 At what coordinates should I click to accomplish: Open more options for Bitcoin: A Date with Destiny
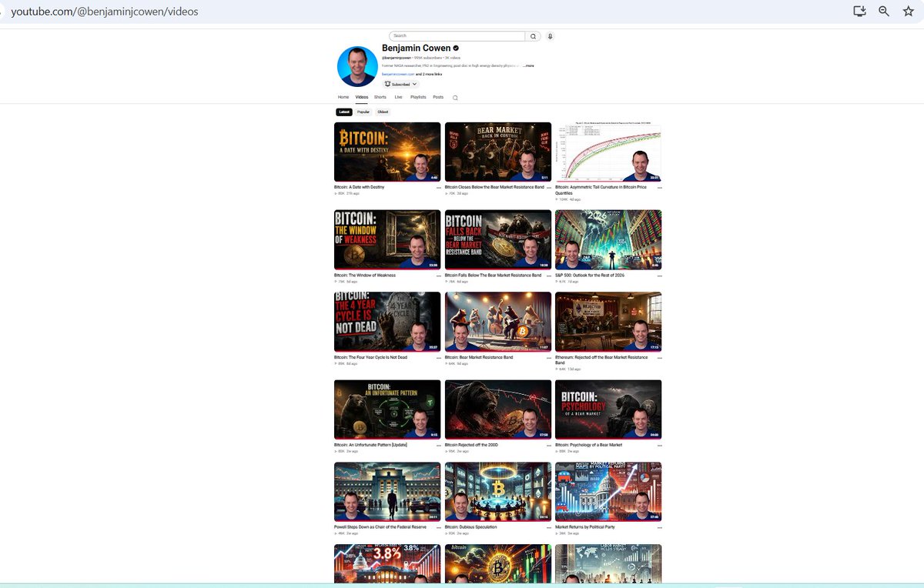(x=439, y=188)
